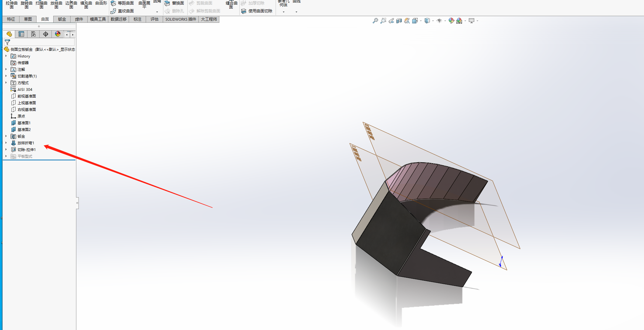
Task: Expand the 放样折弯1 feature node
Action: click(6, 143)
